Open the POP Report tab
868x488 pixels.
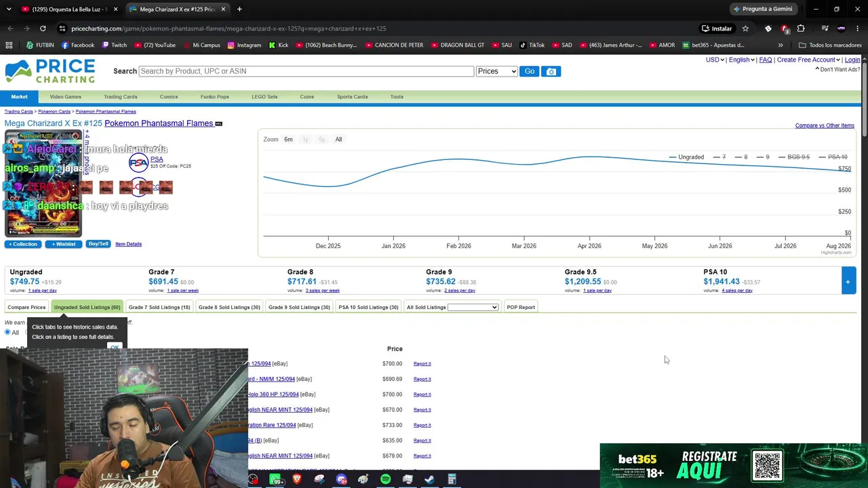521,307
